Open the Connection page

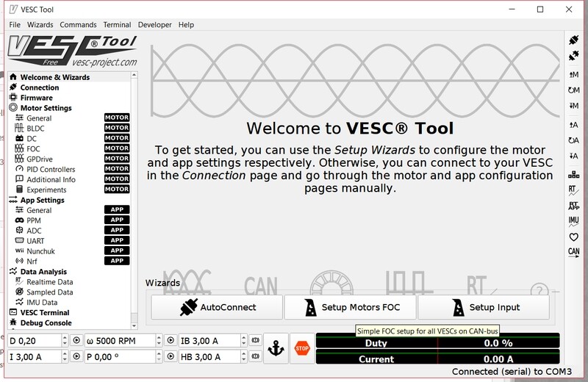click(x=69, y=87)
